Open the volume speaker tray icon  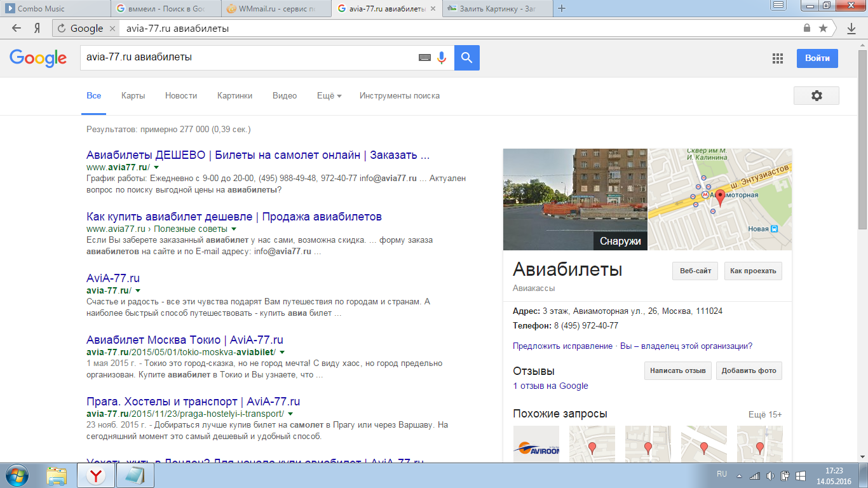(770, 475)
